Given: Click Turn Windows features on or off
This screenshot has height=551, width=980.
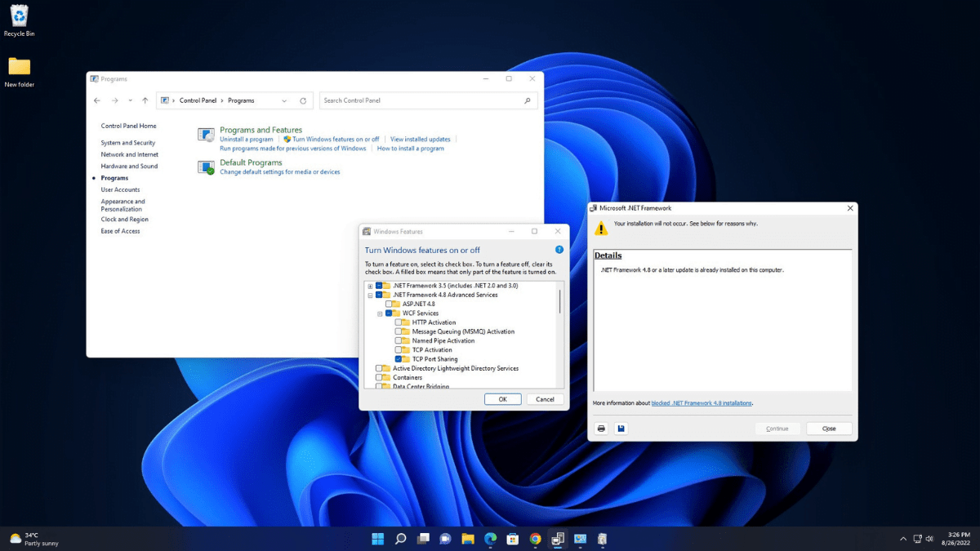Looking at the screenshot, I should click(336, 140).
